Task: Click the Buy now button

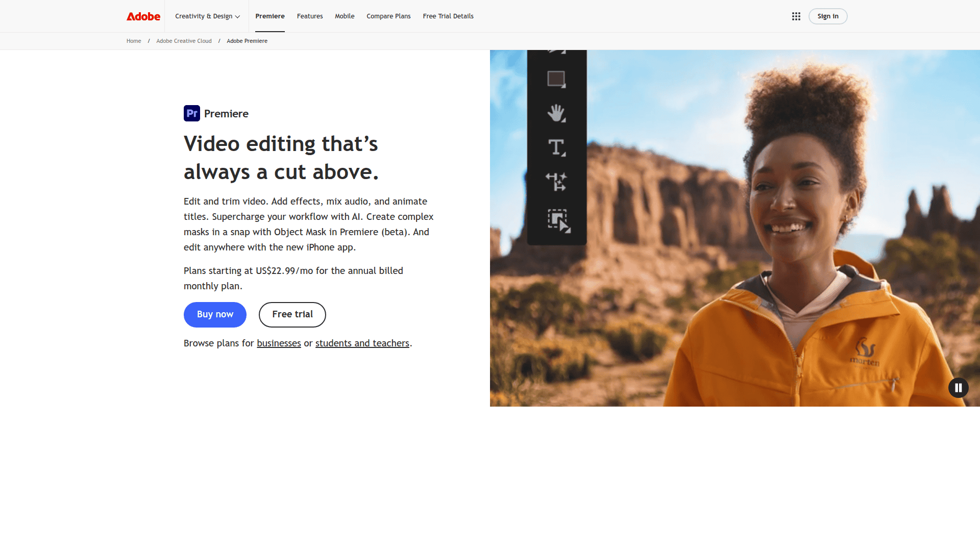Action: [x=215, y=315]
